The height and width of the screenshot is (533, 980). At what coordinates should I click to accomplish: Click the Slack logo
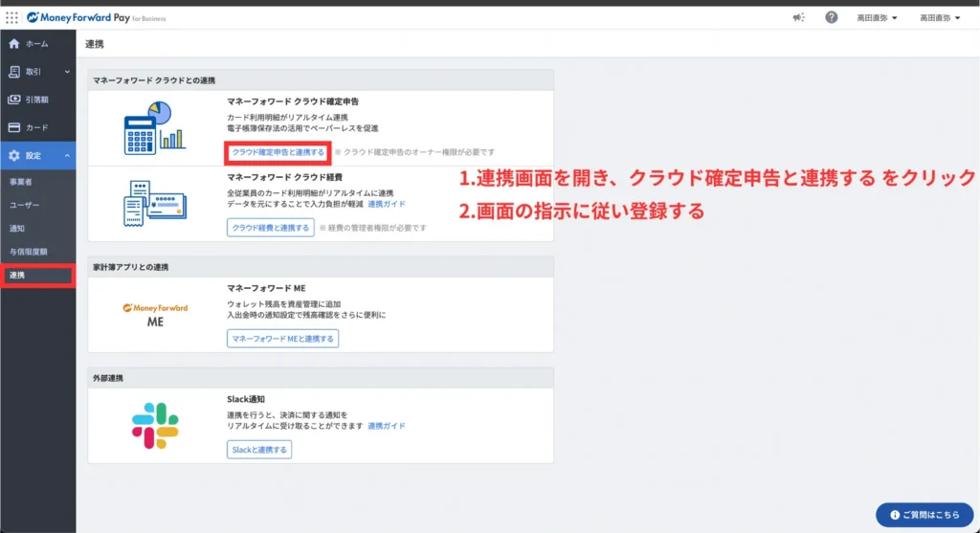[155, 426]
